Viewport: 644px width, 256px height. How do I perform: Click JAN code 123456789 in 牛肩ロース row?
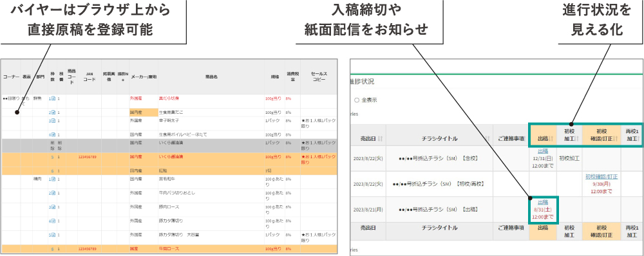pos(87,249)
